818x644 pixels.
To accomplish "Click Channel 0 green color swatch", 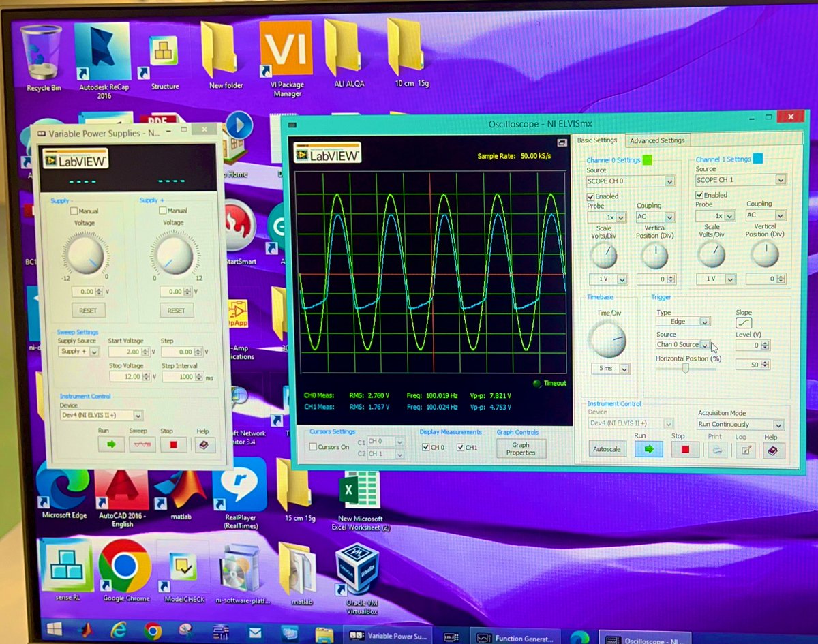I will (x=648, y=160).
